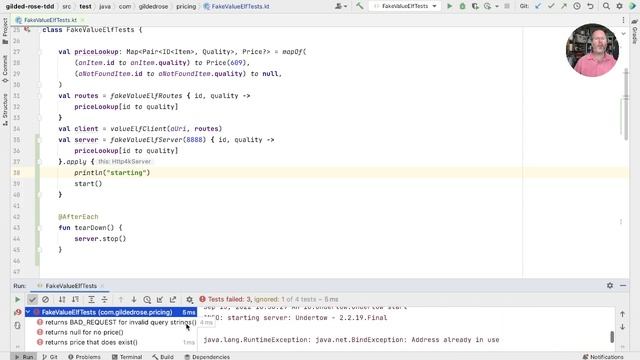
Task: Collapse all test nodes in Run toolbar
Action: pos(104,300)
